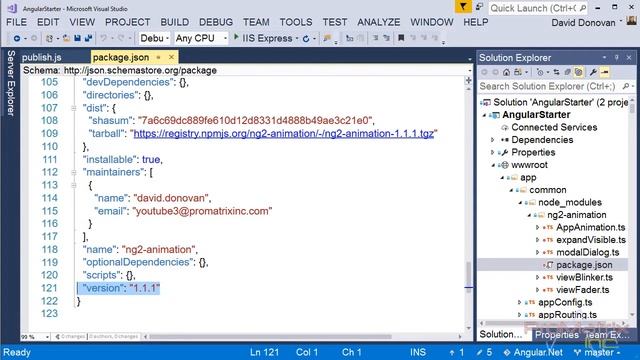Select Connected Services node
640x360 pixels.
click(x=554, y=127)
